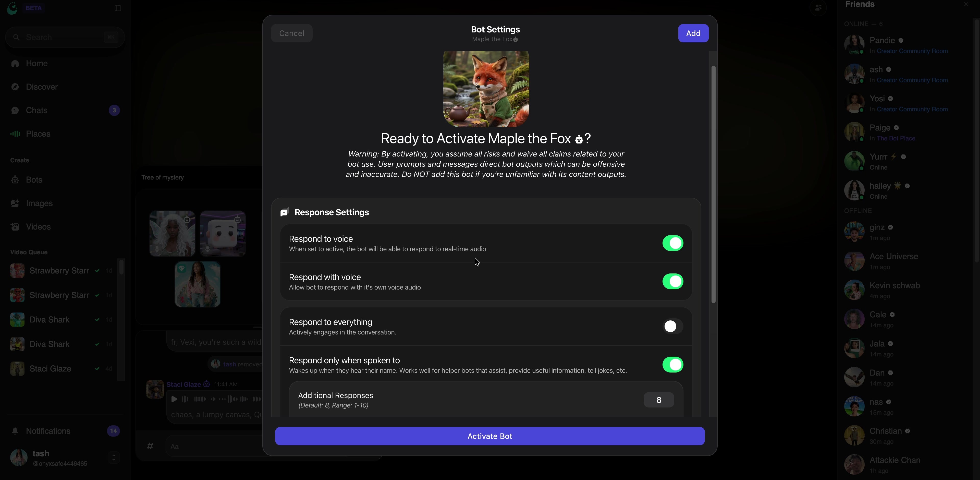Disable the Respond to voice toggle
The height and width of the screenshot is (480, 980).
pos(673,243)
